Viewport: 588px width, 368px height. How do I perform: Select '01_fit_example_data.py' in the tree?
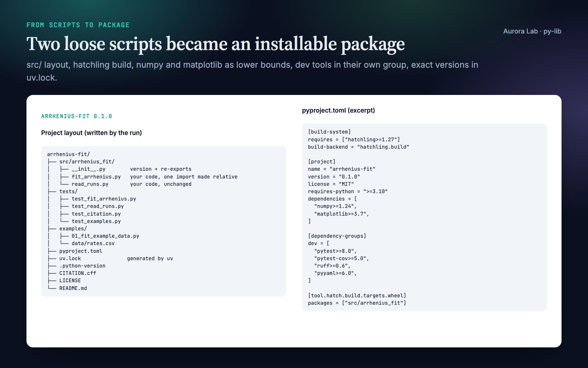(x=105, y=236)
